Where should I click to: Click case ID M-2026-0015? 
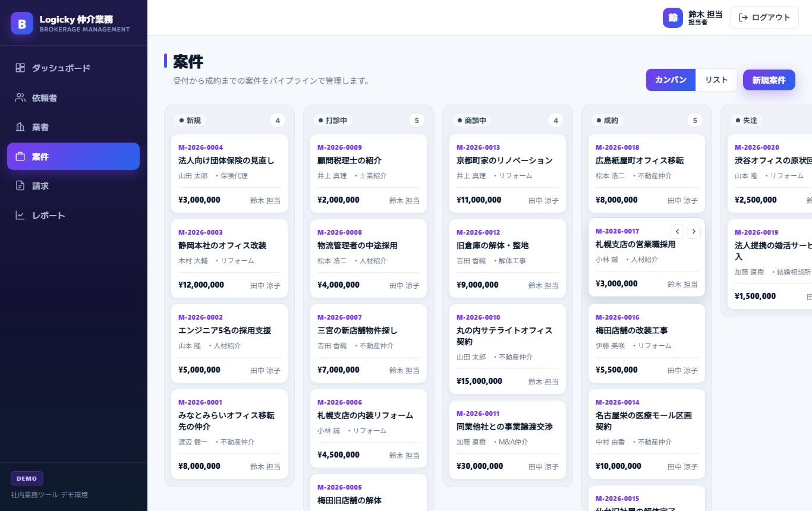coord(618,499)
